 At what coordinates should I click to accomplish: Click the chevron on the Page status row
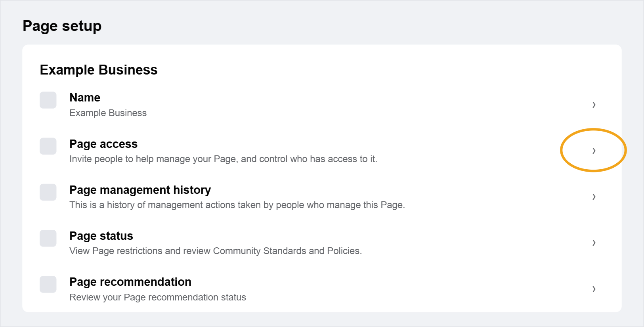594,243
